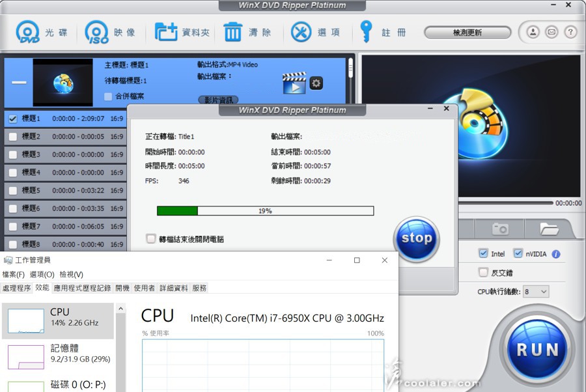Switch to the 效能 tab in Task Manager
Viewport: 586px width, 392px height.
(x=42, y=287)
